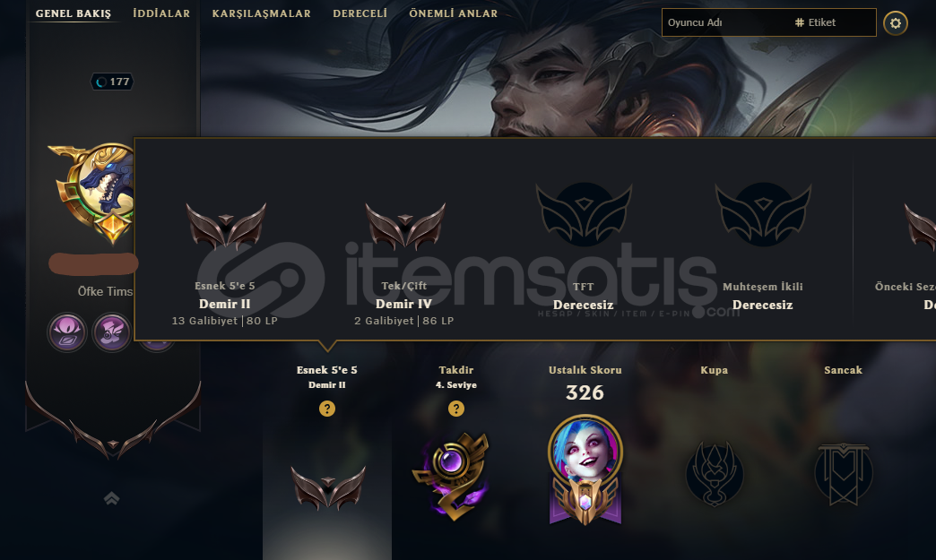Viewport: 936px width, 560px height.
Task: Click the Takdir honor level emblem
Action: click(x=453, y=476)
